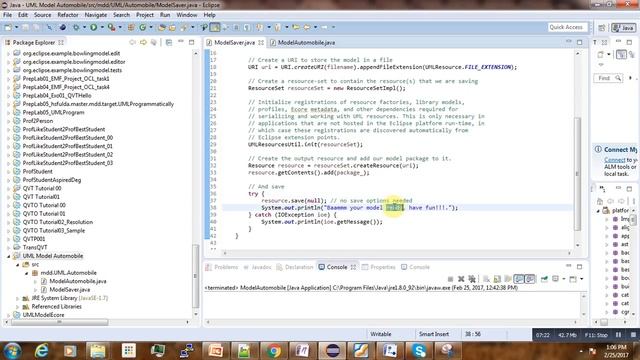Image resolution: width=640 pixels, height=360 pixels.
Task: Switch to the Java perspective button
Action: (x=624, y=28)
